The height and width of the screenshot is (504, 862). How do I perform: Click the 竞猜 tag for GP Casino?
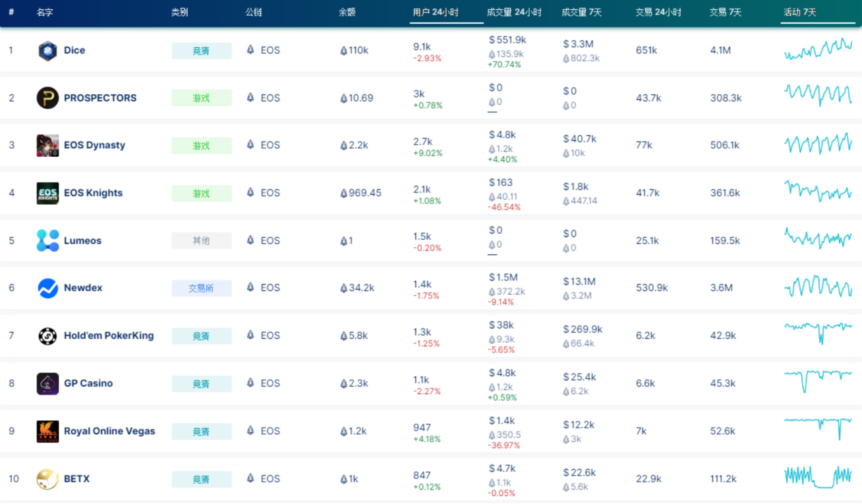[x=202, y=383]
